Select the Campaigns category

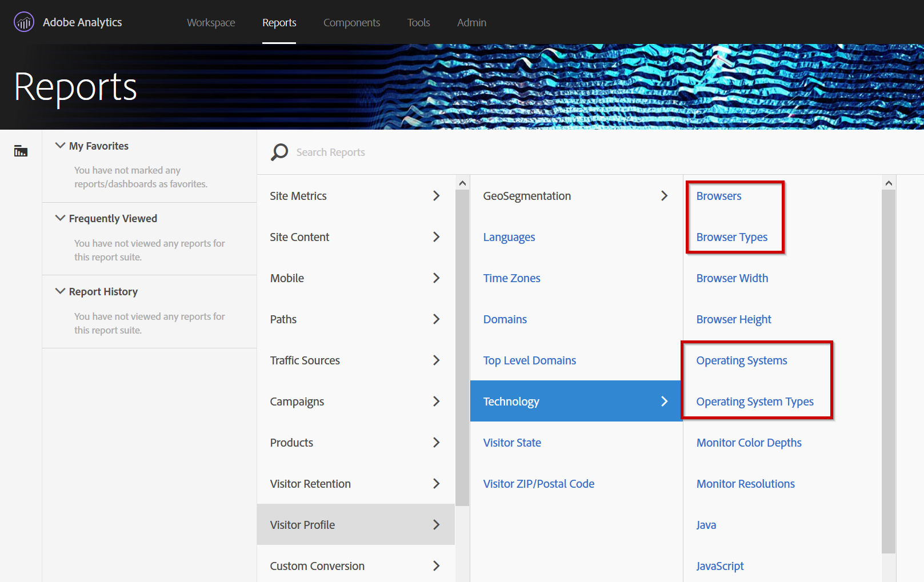pyautogui.click(x=356, y=402)
